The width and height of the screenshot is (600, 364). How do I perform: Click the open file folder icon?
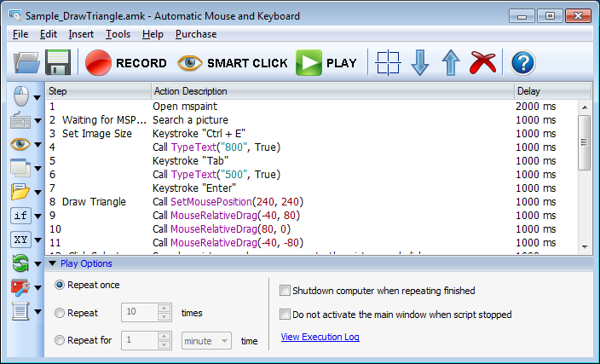[x=26, y=63]
